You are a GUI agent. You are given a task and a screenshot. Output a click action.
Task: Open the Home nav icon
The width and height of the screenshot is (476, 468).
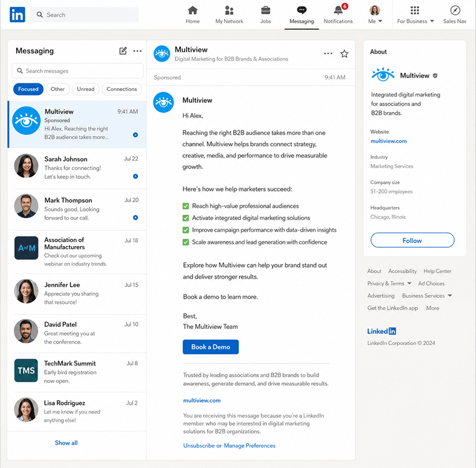click(x=192, y=15)
